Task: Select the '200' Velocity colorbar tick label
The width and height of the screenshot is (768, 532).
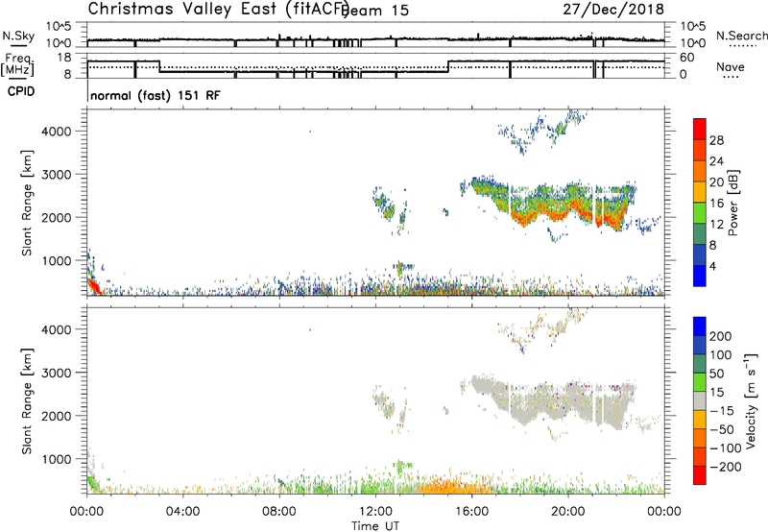Action: tap(721, 336)
